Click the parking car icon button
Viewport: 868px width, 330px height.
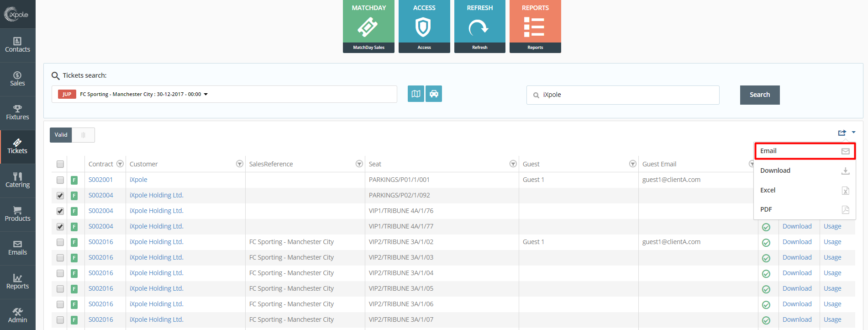434,94
